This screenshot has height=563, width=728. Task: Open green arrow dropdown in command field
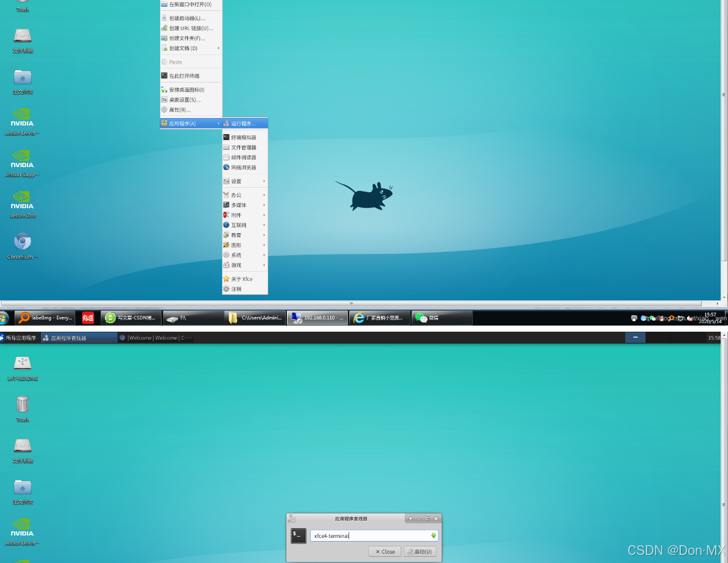click(x=433, y=535)
